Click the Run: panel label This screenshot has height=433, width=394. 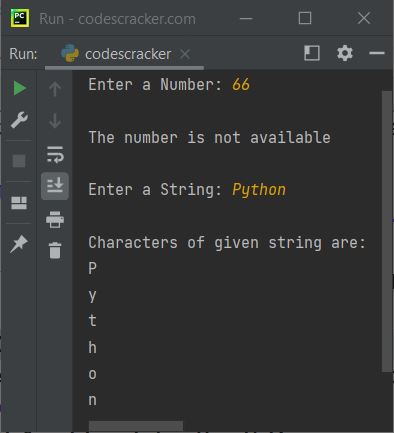(x=23, y=54)
